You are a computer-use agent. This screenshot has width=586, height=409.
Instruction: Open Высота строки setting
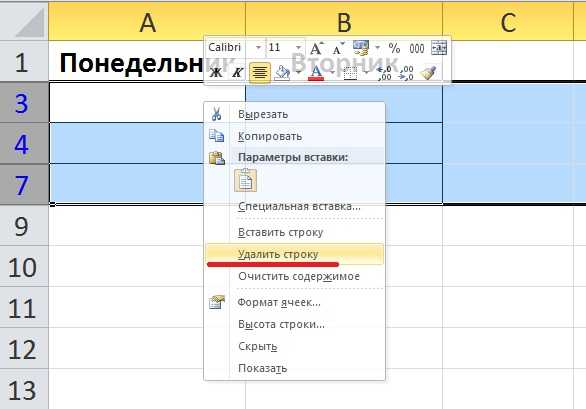click(x=294, y=324)
